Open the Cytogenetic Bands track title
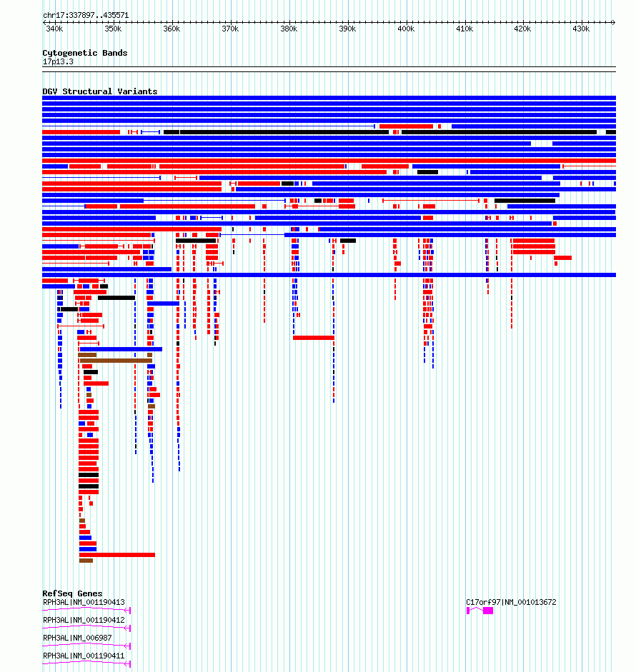The height and width of the screenshot is (672, 636). pyautogui.click(x=85, y=53)
